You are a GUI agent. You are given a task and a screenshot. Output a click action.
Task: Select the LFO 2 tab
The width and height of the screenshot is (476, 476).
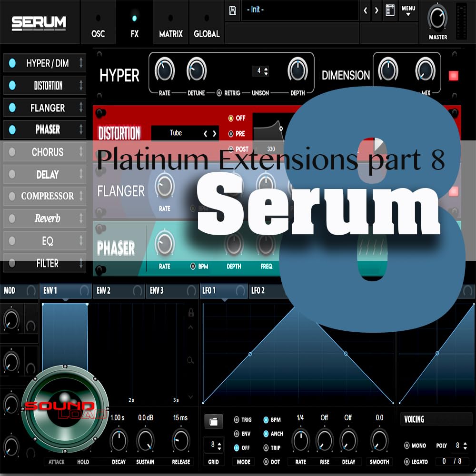(258, 291)
